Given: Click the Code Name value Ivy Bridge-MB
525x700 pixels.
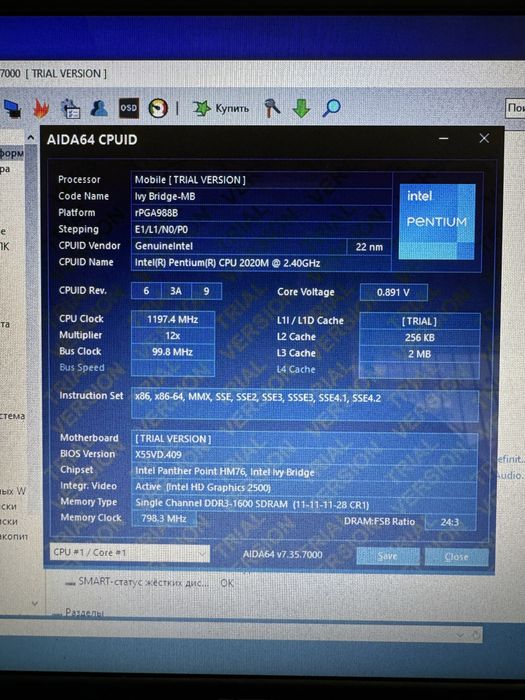Looking at the screenshot, I should 261,197.
